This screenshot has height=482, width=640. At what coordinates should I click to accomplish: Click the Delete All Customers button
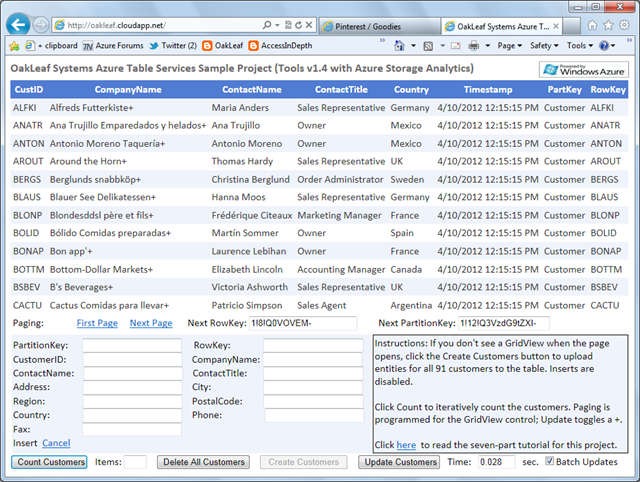click(203, 462)
